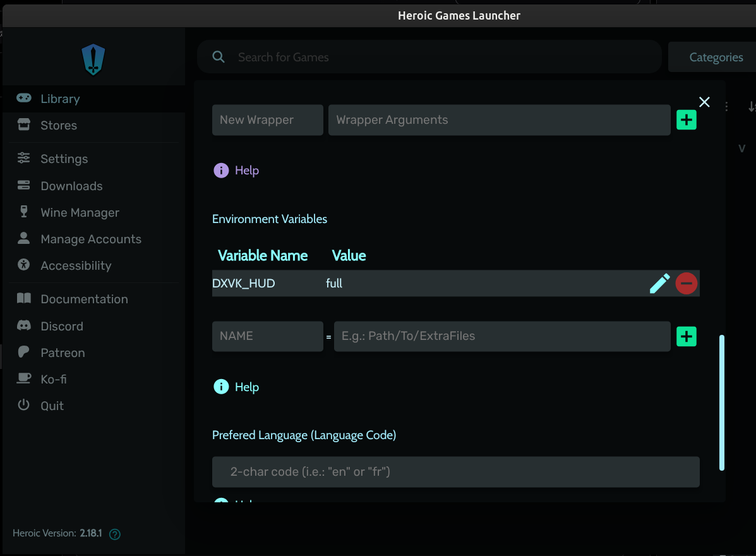Click the version help question icon
Screen dimensions: 756x556
coord(115,534)
